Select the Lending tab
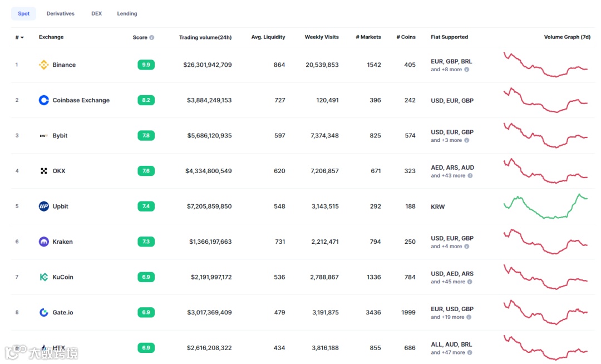The image size is (601, 364). [x=127, y=13]
